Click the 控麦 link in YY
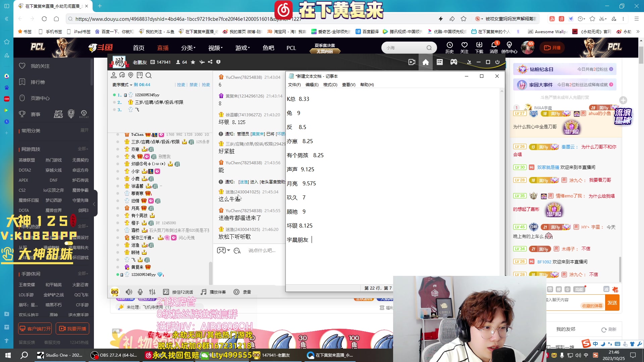This screenshot has width=644, height=362. click(181, 85)
